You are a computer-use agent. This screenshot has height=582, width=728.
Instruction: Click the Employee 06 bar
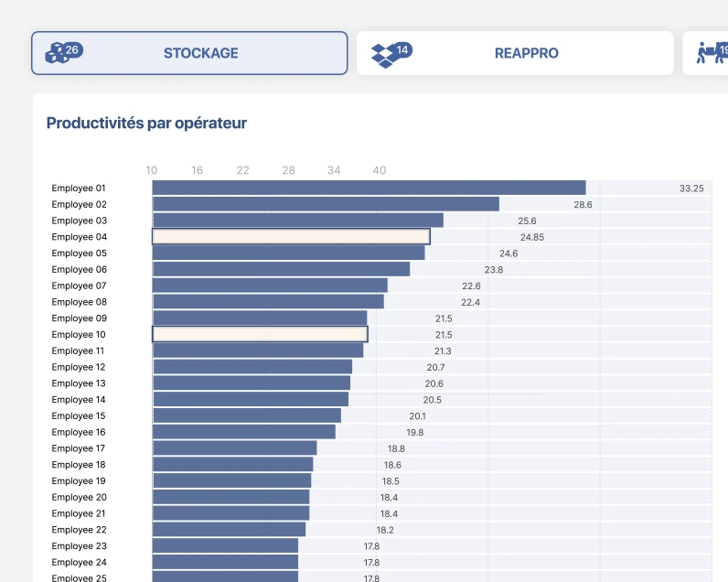(282, 269)
